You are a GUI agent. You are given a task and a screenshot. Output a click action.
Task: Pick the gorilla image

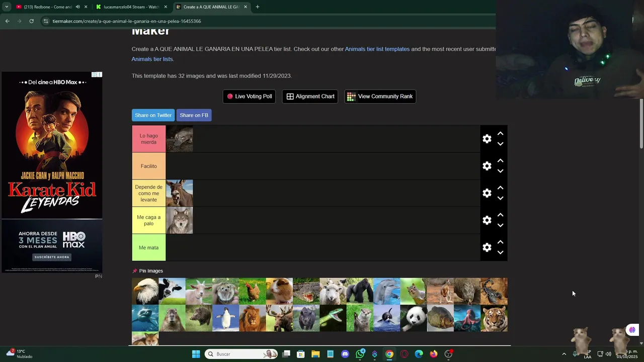pos(360,291)
